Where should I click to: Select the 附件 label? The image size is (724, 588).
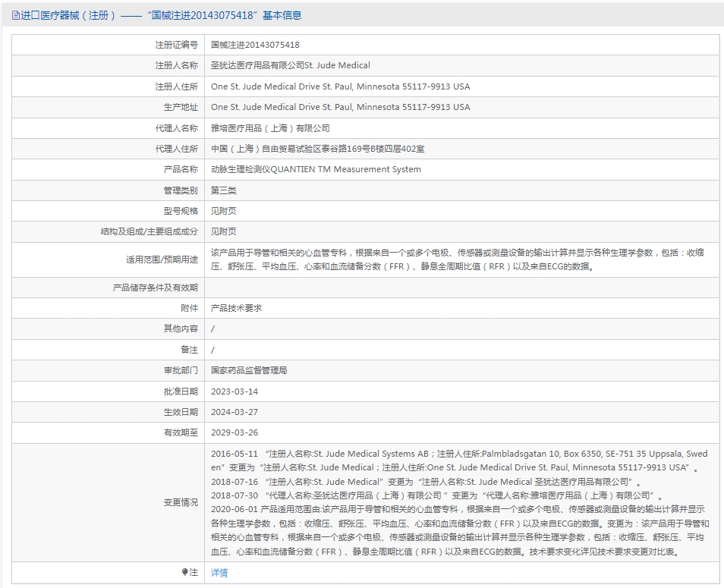tap(189, 308)
